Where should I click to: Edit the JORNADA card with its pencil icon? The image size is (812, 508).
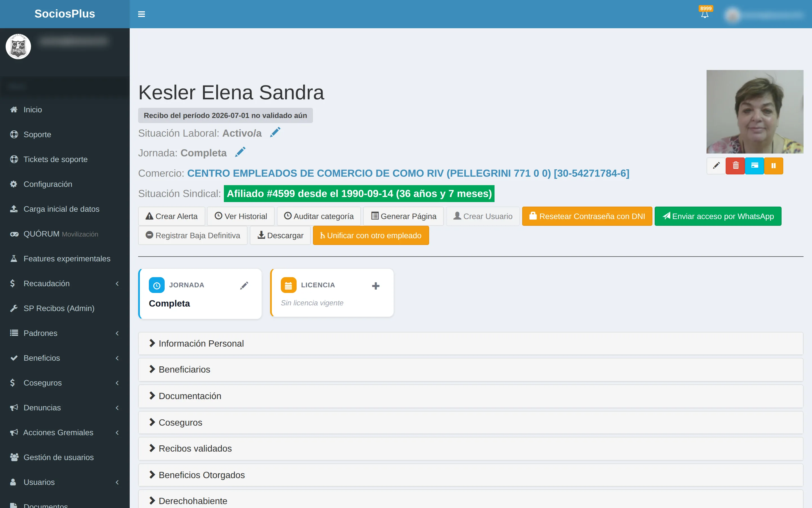click(244, 285)
